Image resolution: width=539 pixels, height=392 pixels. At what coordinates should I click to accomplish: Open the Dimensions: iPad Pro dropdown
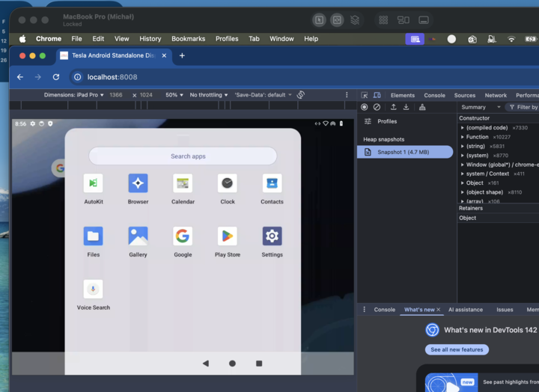point(73,95)
